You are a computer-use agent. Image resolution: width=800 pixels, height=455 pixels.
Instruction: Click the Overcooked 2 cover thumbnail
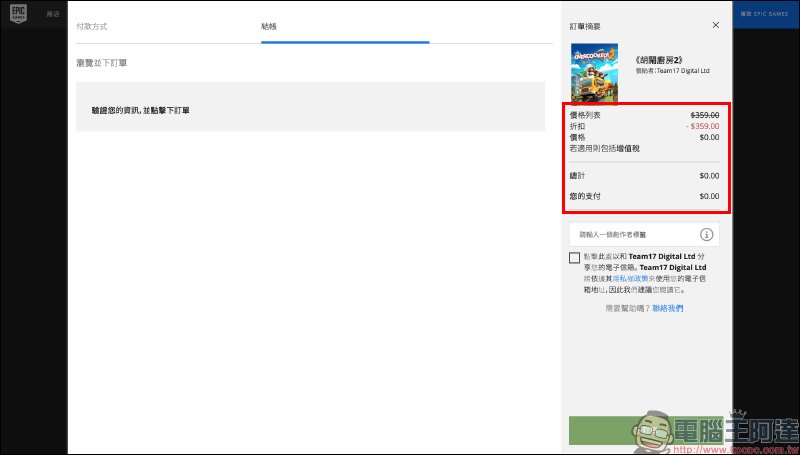pyautogui.click(x=593, y=72)
